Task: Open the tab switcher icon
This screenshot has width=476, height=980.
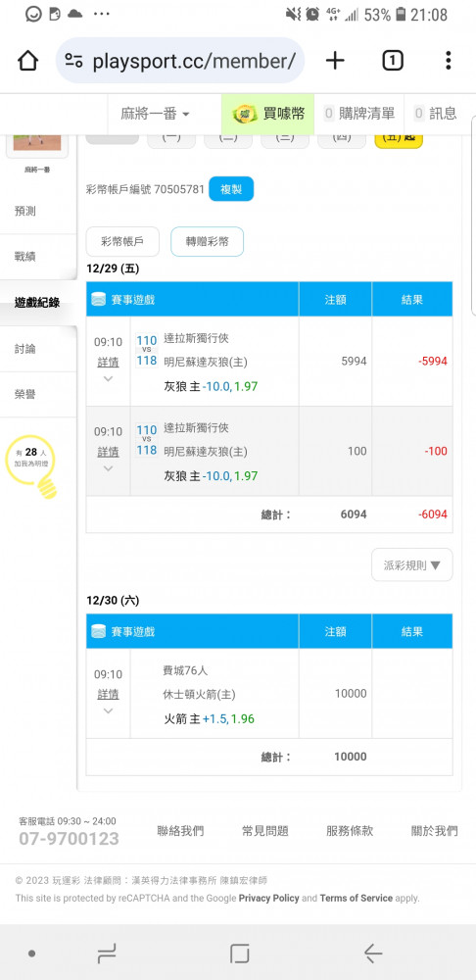Action: [x=393, y=61]
